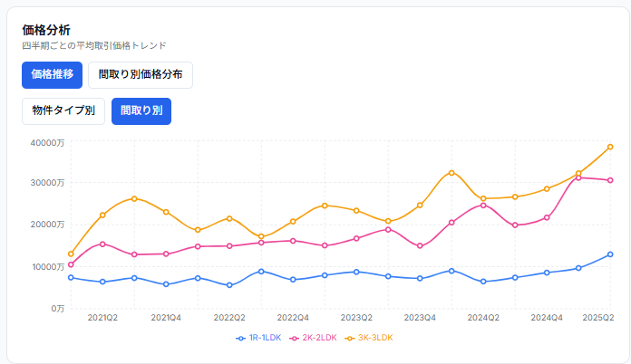This screenshot has height=364, width=631.
Task: Pick orange 3K-3LDK point at 2022Q2
Action: click(x=229, y=218)
